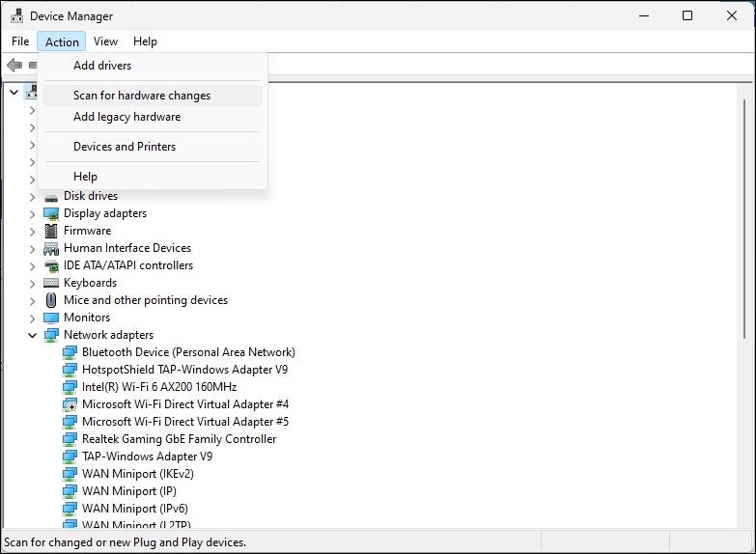This screenshot has height=554, width=756.
Task: Expand the Monitors category
Action: click(32, 318)
